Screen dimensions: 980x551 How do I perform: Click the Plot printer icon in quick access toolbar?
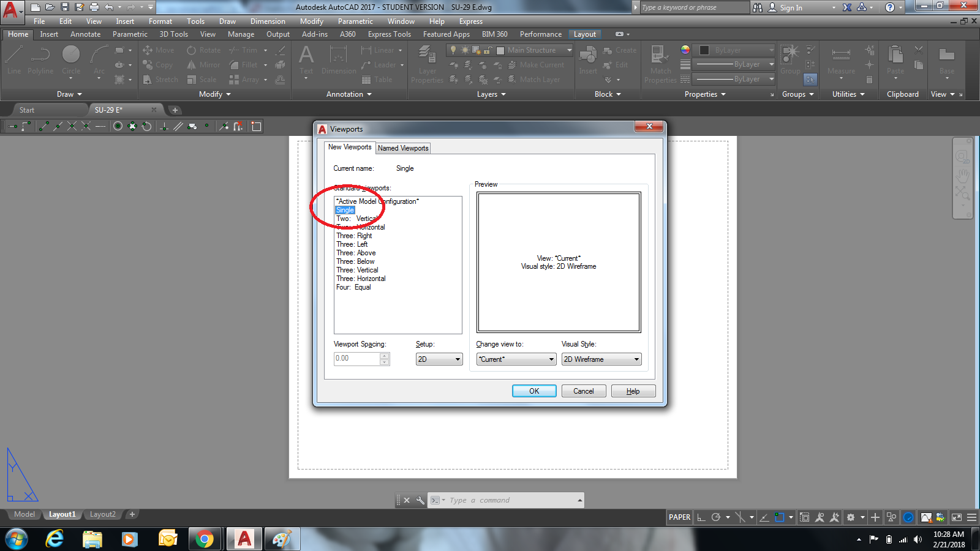(94, 7)
